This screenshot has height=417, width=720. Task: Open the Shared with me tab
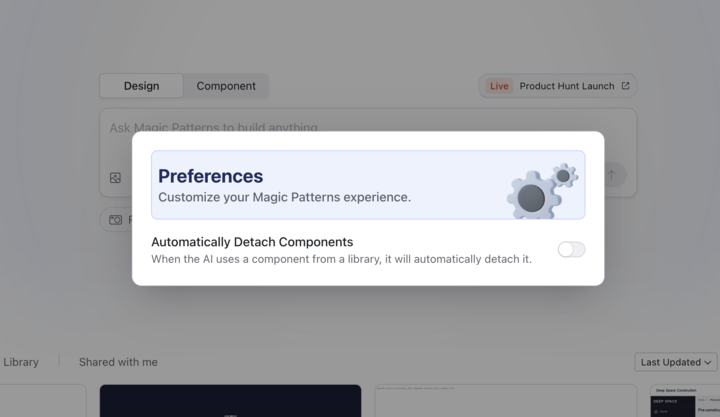tap(118, 362)
